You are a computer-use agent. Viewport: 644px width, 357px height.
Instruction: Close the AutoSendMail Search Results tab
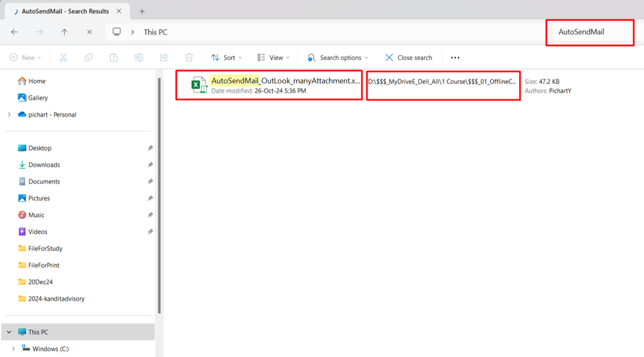pyautogui.click(x=119, y=11)
